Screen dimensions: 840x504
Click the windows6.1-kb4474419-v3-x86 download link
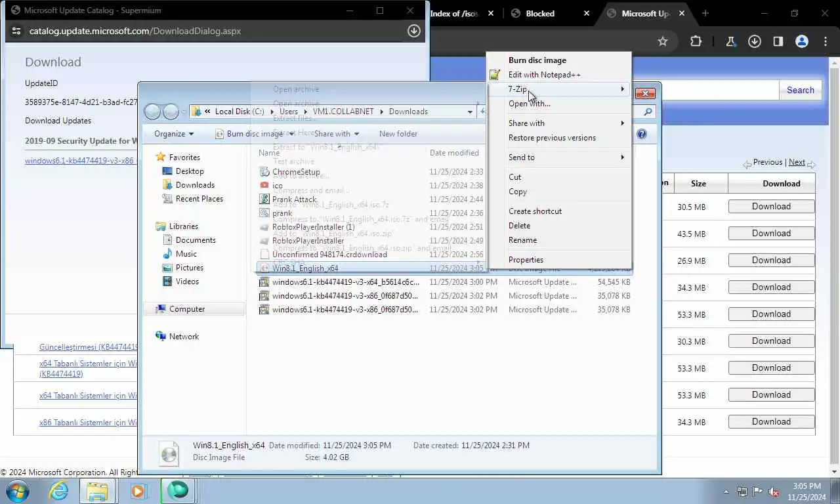click(79, 161)
